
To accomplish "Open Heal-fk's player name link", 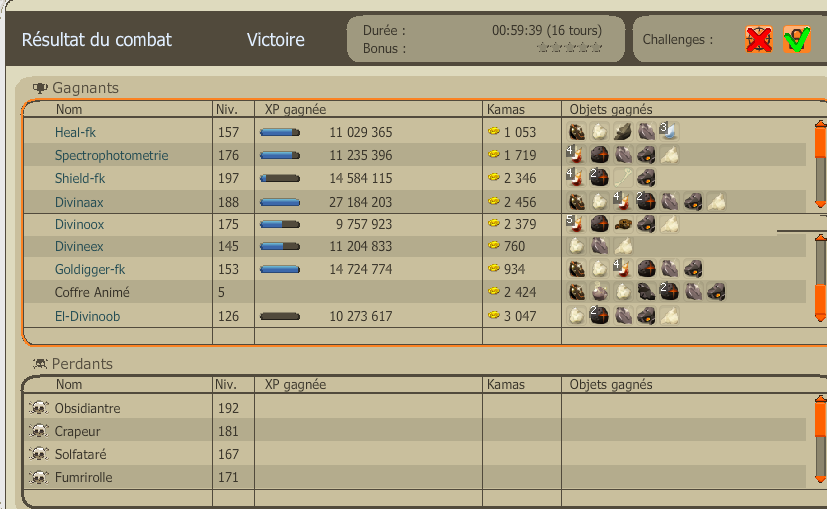I will pos(75,132).
